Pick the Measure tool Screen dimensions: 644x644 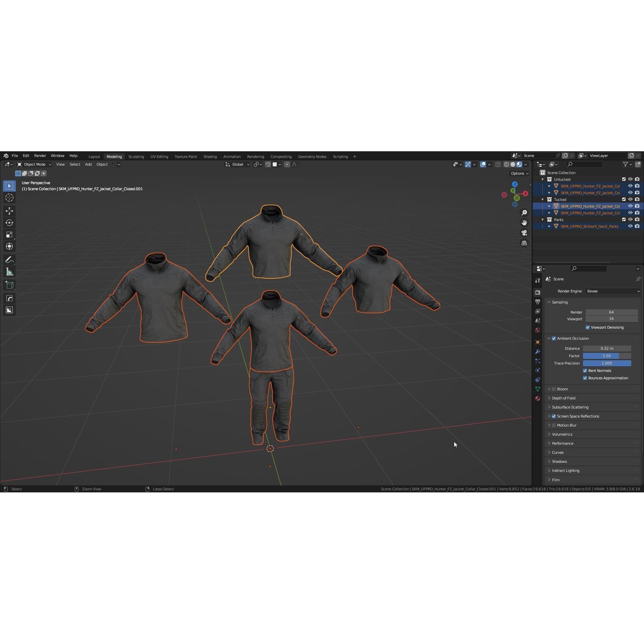[9, 271]
